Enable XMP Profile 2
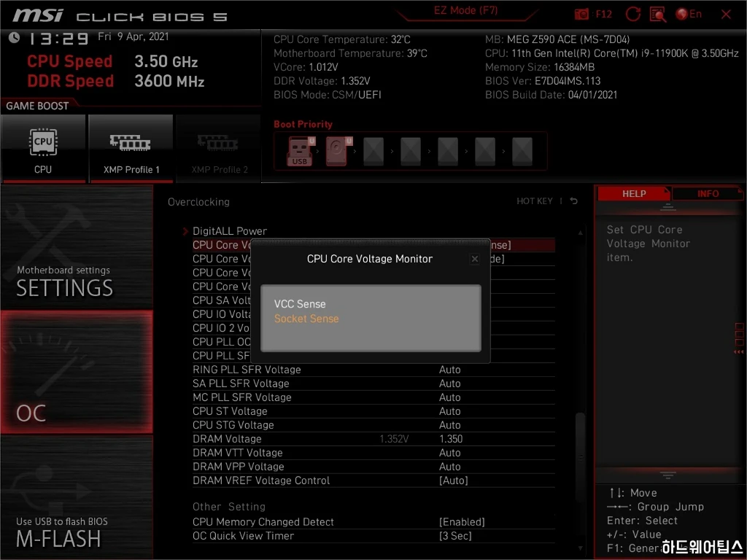The height and width of the screenshot is (560, 747). (219, 149)
